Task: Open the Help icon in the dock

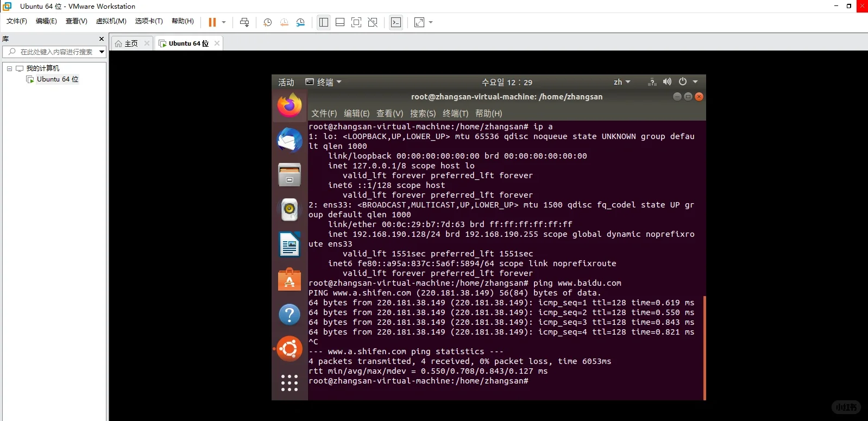Action: coord(290,315)
